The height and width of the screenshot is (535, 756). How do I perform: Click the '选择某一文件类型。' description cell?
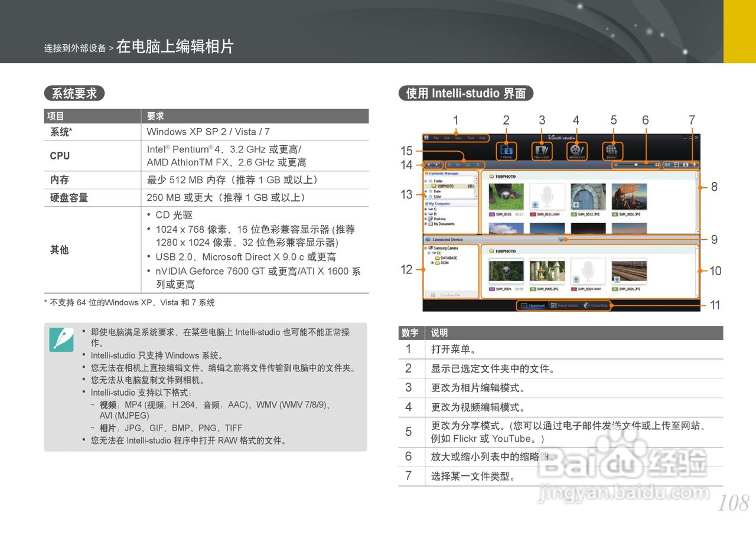[574, 476]
